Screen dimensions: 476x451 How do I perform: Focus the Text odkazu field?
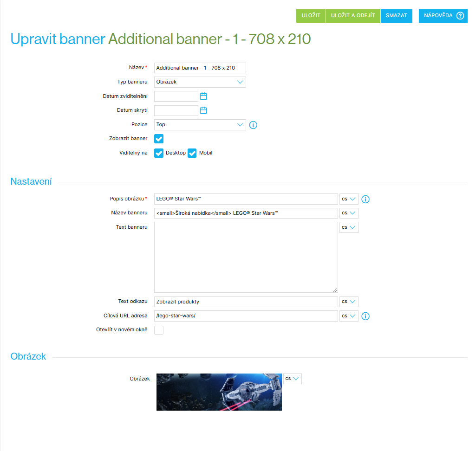tap(246, 302)
